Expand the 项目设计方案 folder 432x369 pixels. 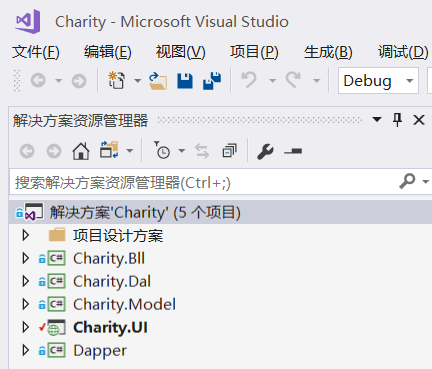point(26,236)
